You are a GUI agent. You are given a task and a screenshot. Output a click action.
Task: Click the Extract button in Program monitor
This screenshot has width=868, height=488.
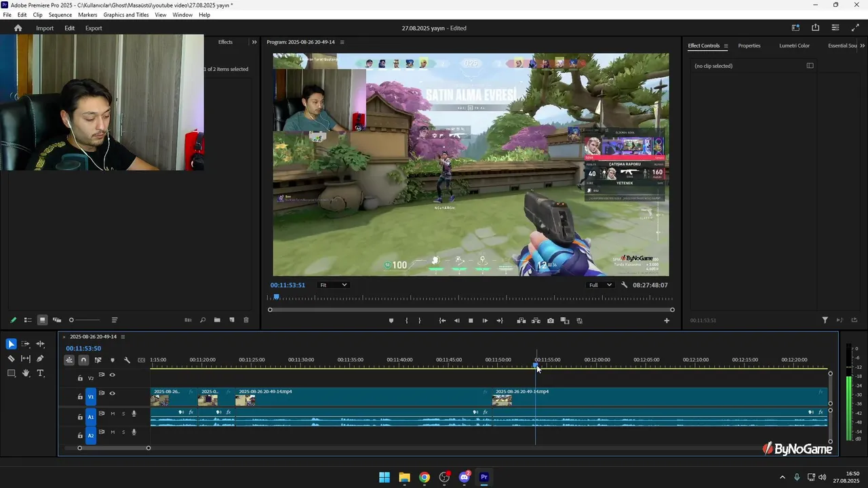coord(536,321)
